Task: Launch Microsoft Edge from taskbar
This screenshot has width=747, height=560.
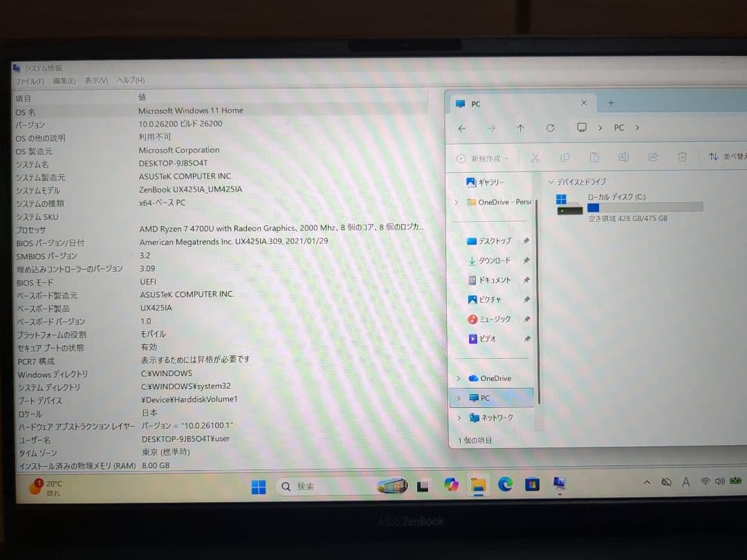Action: pos(506,485)
